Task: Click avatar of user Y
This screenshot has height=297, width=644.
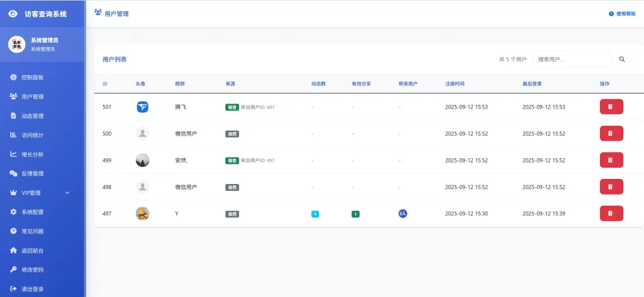Action: pyautogui.click(x=143, y=213)
